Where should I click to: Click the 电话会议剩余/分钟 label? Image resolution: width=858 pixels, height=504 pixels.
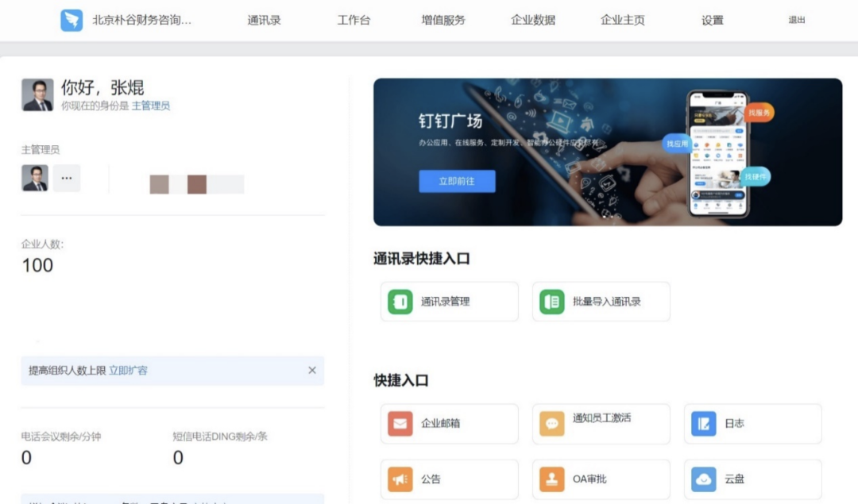click(61, 437)
